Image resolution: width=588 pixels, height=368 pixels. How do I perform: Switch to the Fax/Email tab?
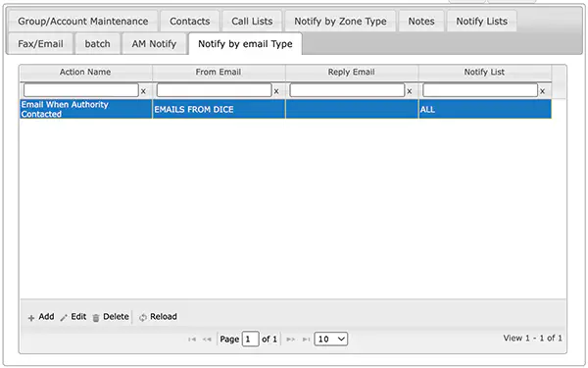point(40,44)
